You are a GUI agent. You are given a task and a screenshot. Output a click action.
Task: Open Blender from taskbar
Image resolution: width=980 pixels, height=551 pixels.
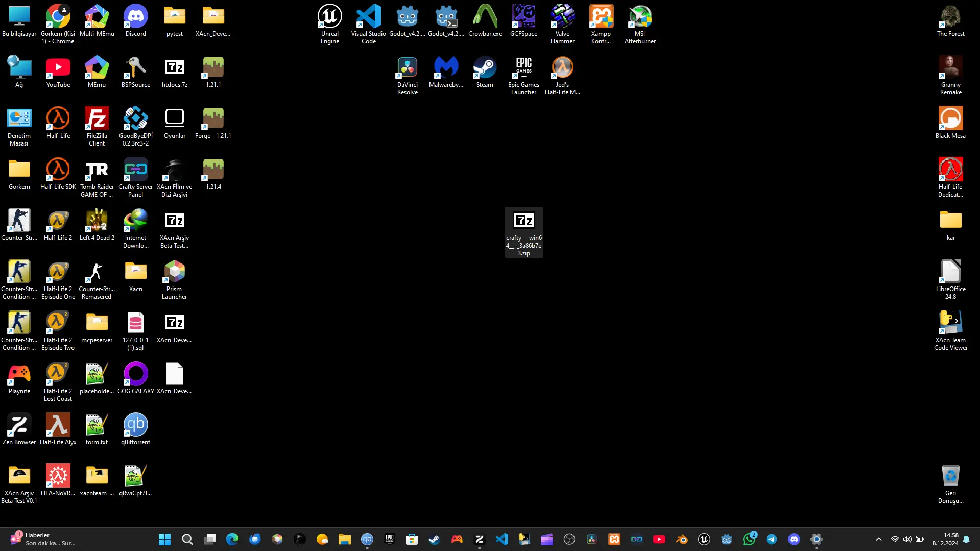pos(681,539)
